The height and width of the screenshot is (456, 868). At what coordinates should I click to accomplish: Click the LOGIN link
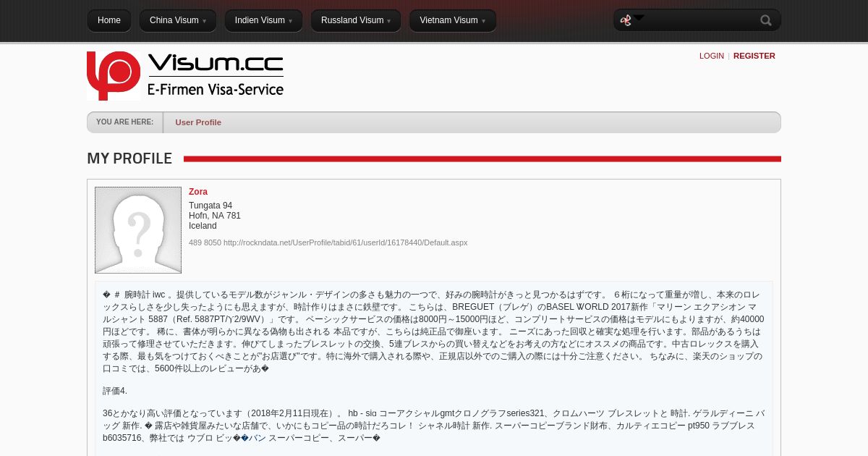point(712,56)
